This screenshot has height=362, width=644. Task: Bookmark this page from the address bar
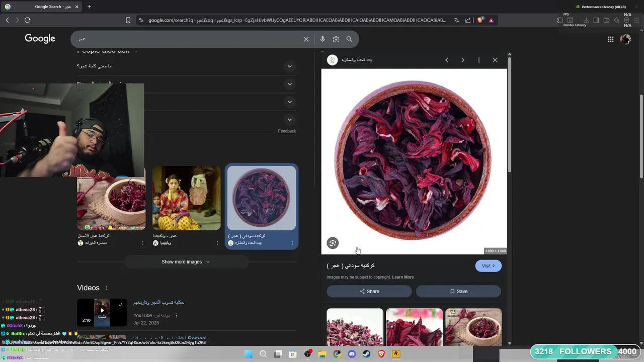click(128, 20)
